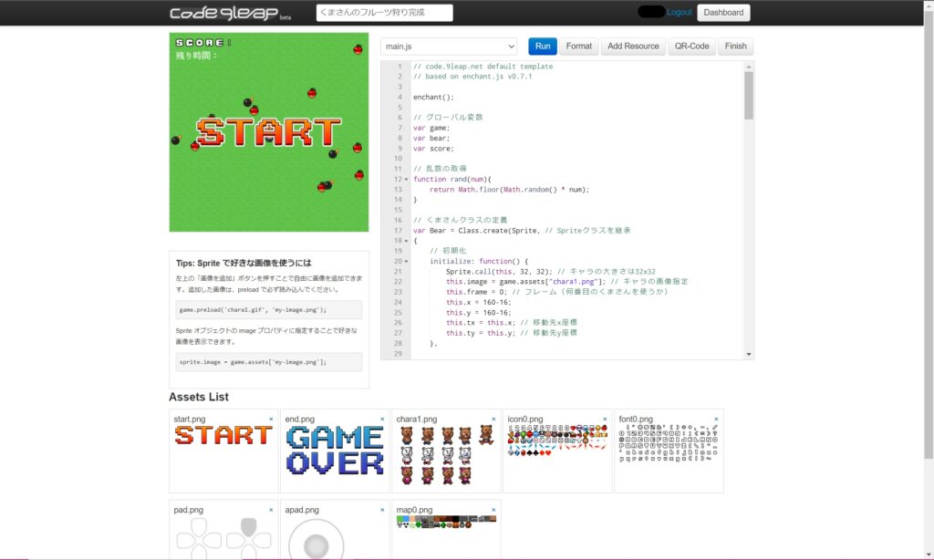Remove the start.png asset with its x

pos(271,420)
